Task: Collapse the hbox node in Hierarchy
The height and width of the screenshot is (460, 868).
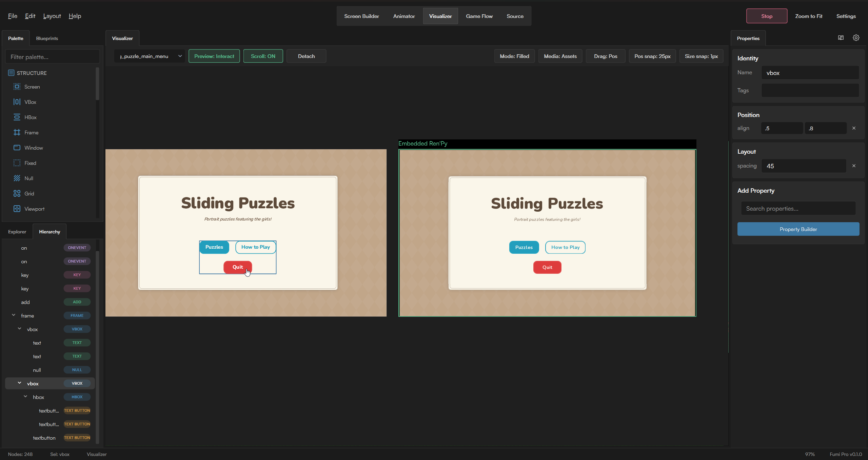Action: pyautogui.click(x=25, y=397)
